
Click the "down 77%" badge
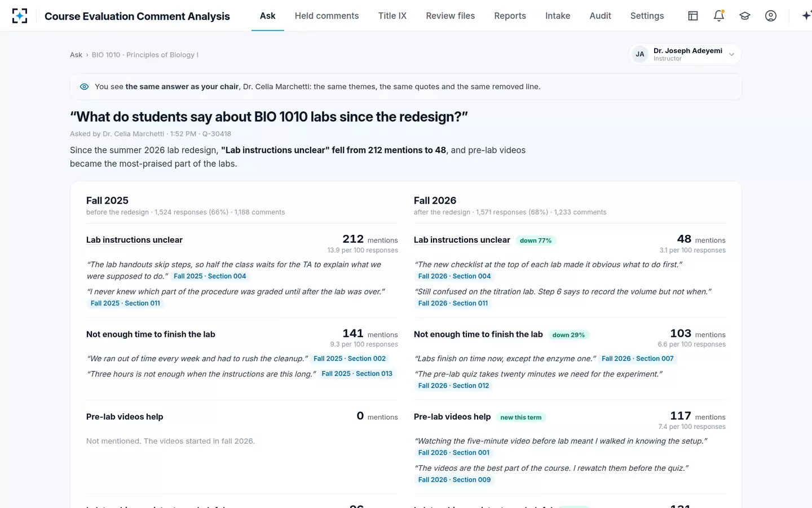[536, 240]
